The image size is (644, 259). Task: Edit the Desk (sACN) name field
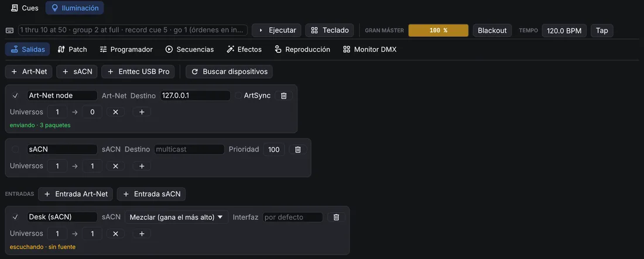tap(63, 217)
